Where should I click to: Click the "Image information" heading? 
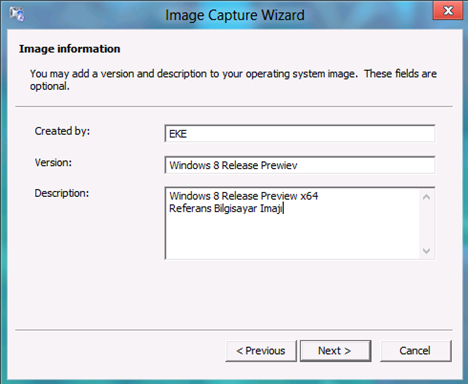tap(70, 49)
